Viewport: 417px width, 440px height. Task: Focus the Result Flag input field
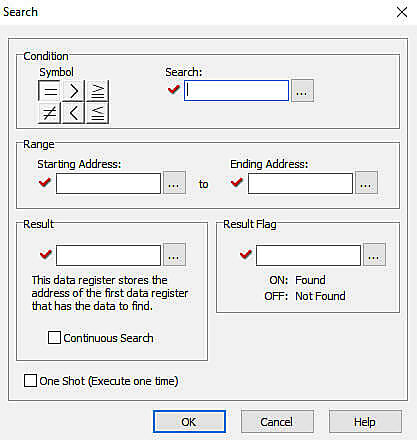308,255
